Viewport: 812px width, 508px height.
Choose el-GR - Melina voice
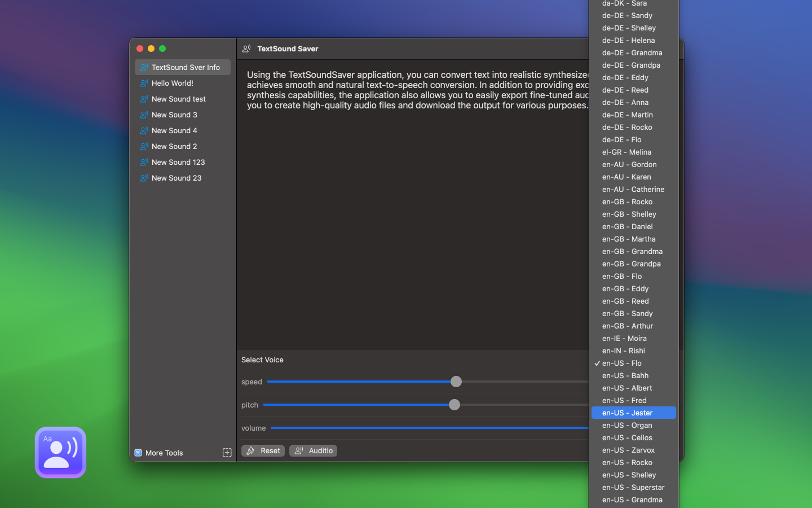pos(634,152)
